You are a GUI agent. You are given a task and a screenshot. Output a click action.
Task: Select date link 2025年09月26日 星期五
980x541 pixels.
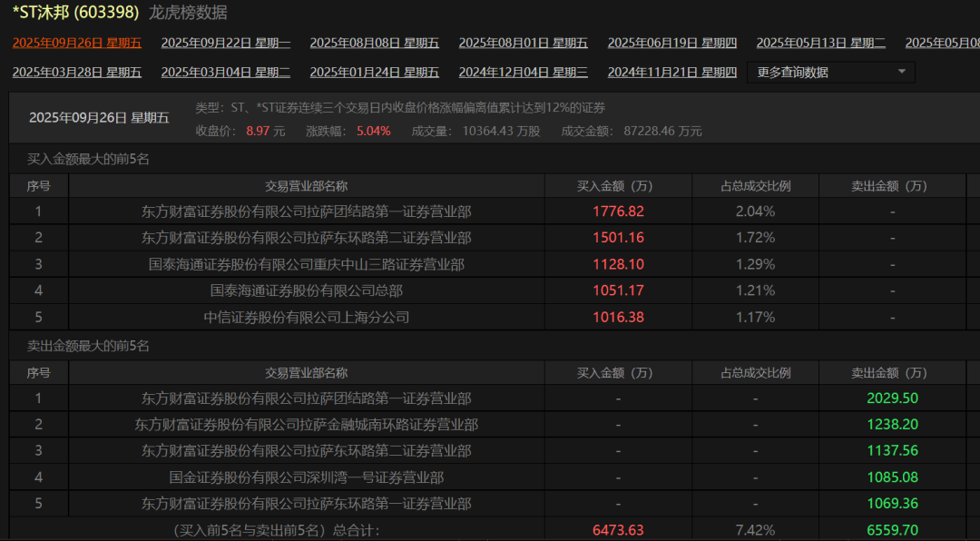(77, 44)
